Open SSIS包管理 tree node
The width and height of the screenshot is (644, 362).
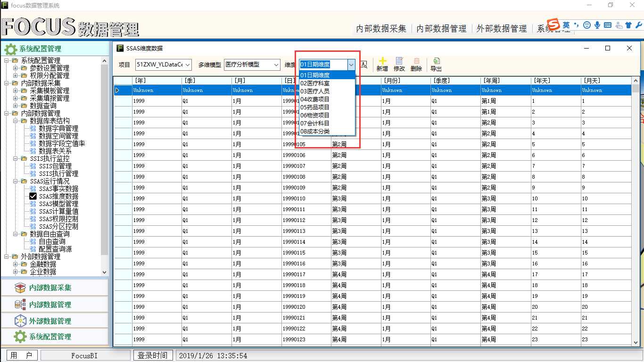(55, 166)
